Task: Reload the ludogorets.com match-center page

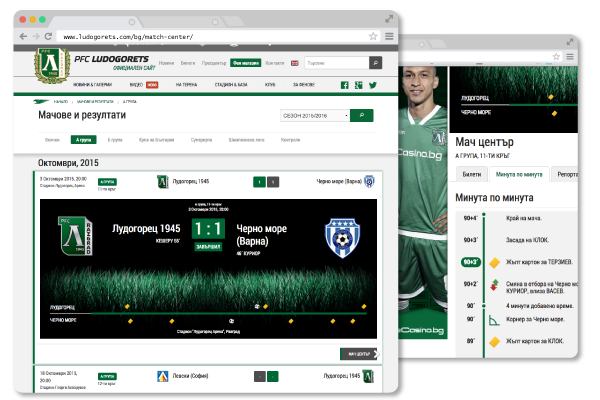Action: [x=48, y=36]
